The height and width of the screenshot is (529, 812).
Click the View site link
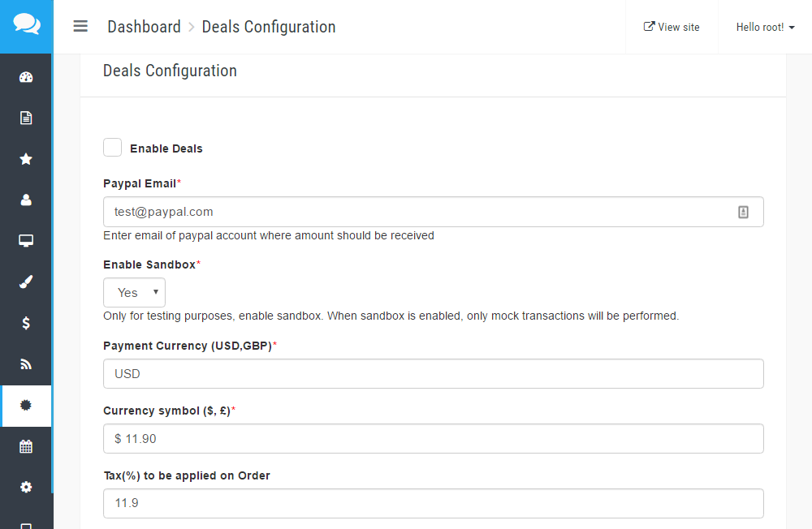coord(672,27)
